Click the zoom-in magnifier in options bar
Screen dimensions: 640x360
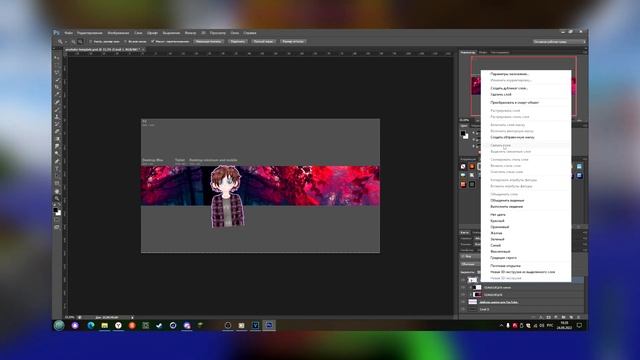(x=73, y=42)
